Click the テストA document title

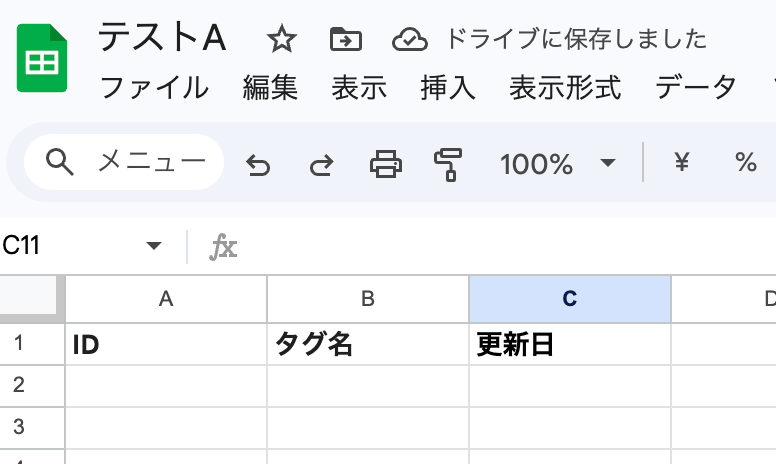[161, 38]
